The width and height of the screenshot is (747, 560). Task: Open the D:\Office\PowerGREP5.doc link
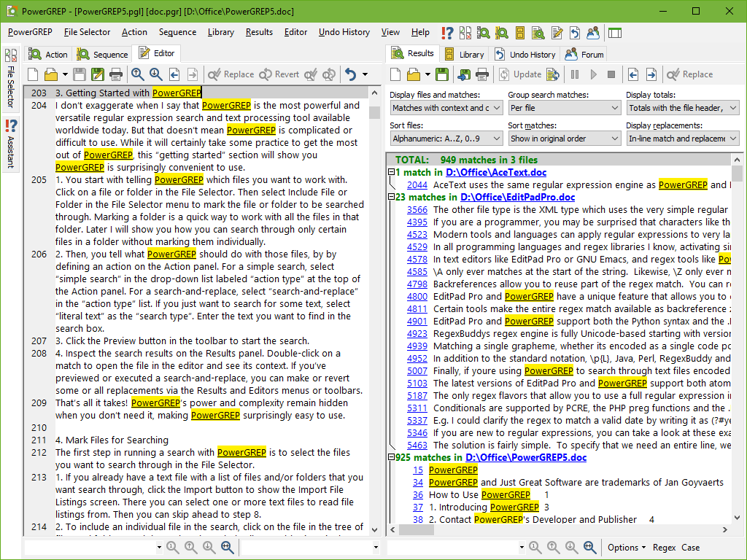(526, 458)
